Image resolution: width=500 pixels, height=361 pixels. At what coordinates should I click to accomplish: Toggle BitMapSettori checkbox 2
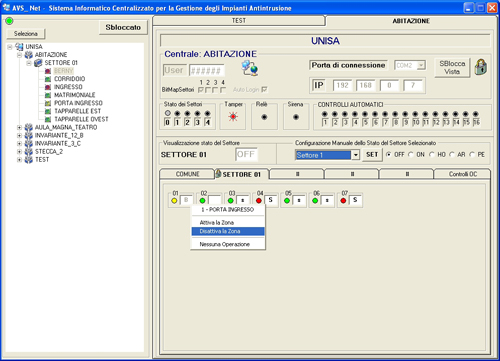208,90
